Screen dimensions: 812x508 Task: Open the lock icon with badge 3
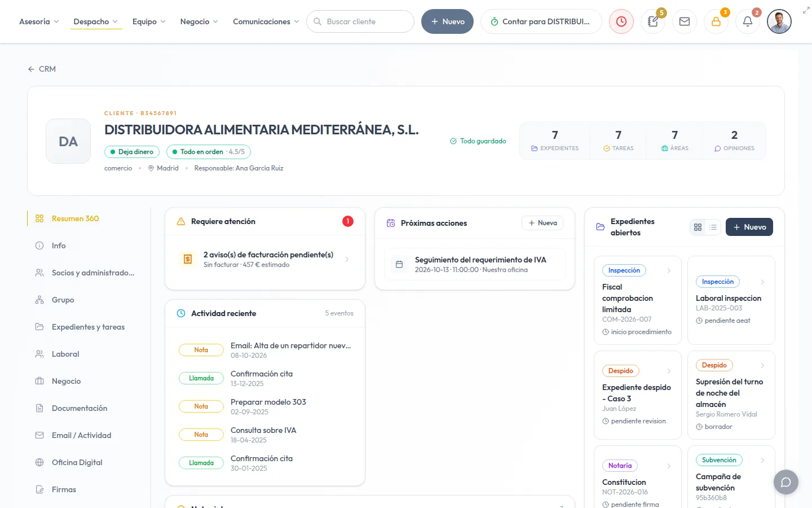716,21
